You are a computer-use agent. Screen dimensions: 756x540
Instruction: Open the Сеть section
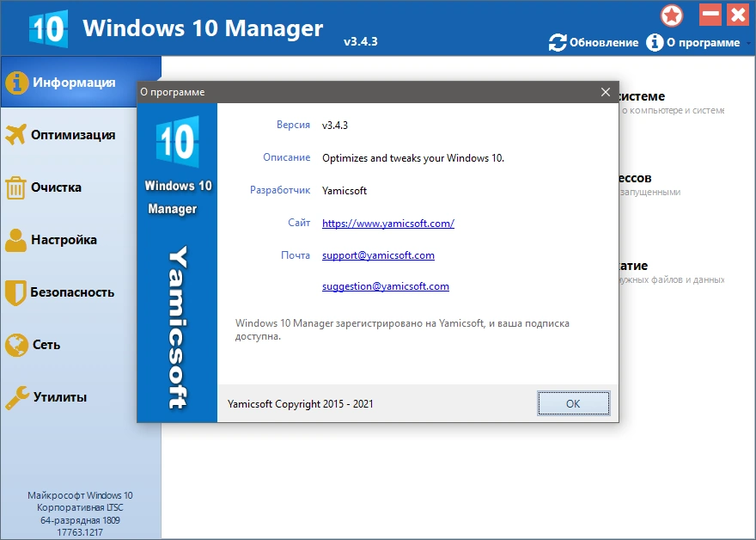(x=46, y=345)
